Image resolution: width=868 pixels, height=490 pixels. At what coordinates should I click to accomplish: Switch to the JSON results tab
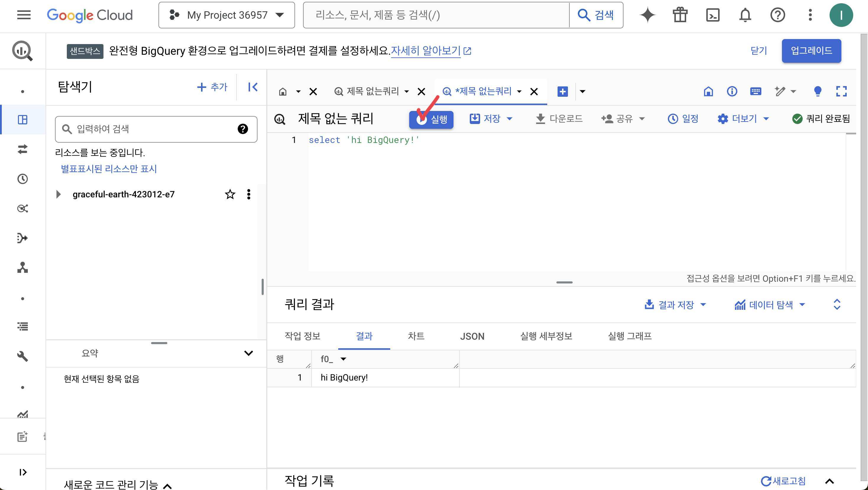pos(472,336)
